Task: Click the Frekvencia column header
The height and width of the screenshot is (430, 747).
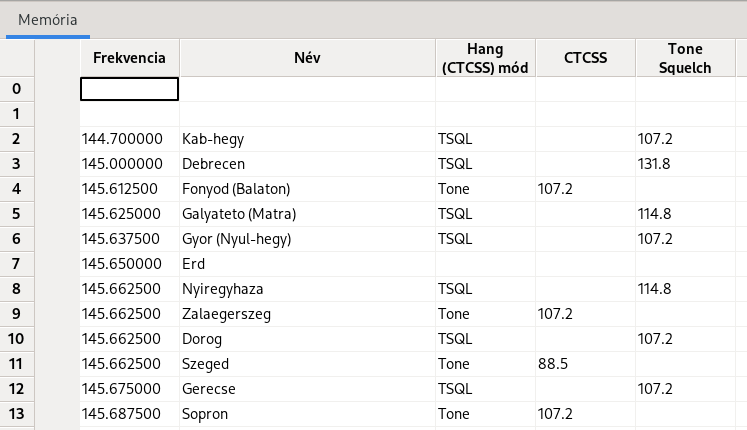Action: pyautogui.click(x=129, y=58)
